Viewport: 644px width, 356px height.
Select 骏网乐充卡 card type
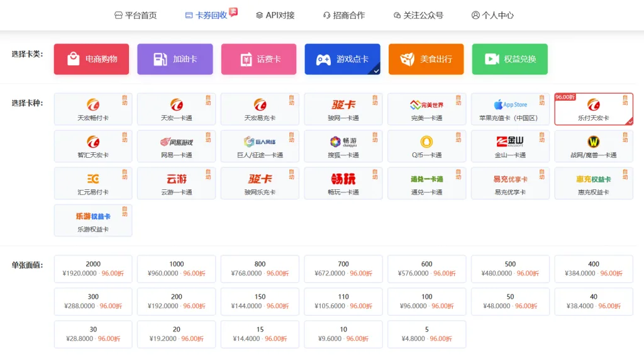[260, 184]
